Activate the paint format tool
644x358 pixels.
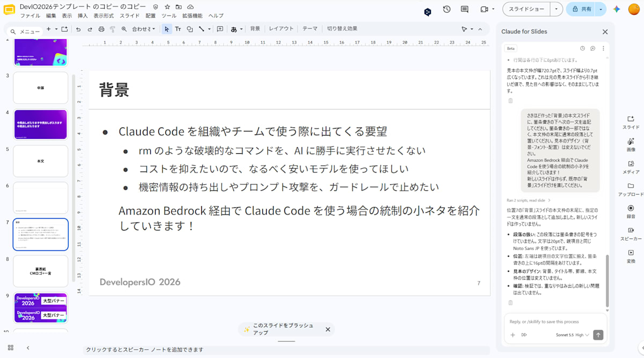pyautogui.click(x=113, y=29)
